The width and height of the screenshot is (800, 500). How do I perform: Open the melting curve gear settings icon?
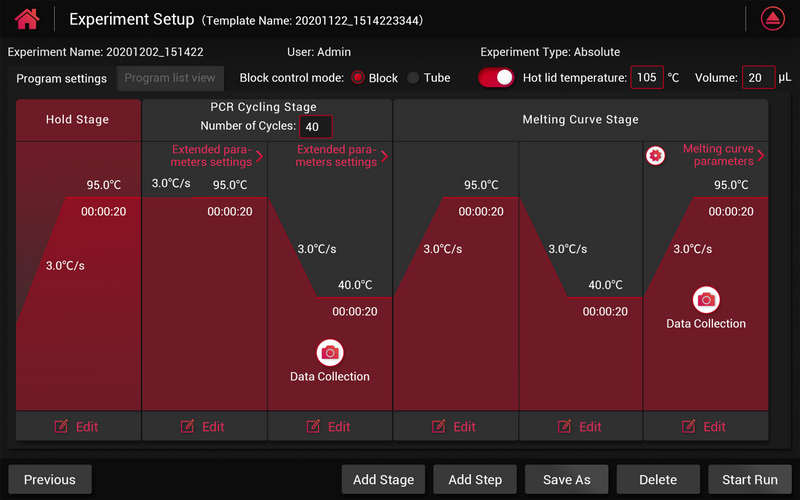pos(655,155)
